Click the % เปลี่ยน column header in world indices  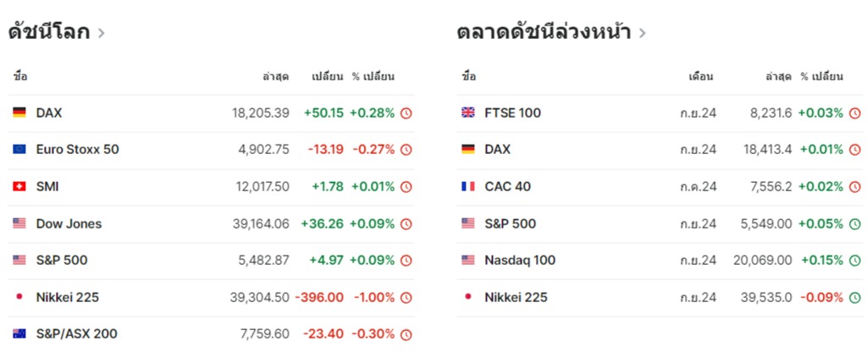click(x=373, y=76)
